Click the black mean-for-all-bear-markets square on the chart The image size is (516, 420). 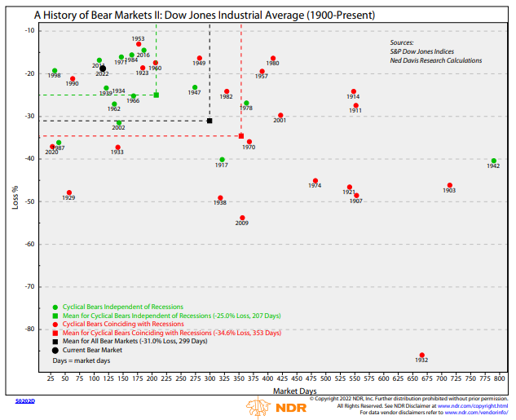point(209,121)
